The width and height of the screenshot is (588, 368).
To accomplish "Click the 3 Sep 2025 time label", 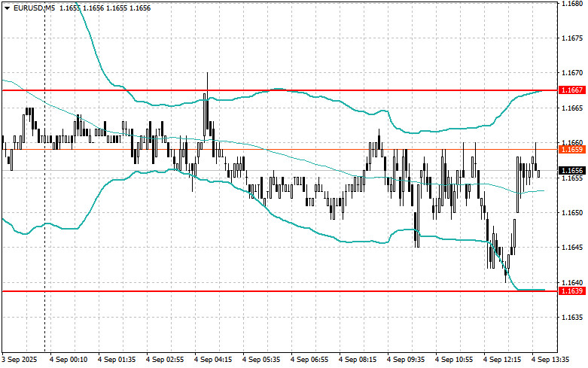I will point(20,360).
